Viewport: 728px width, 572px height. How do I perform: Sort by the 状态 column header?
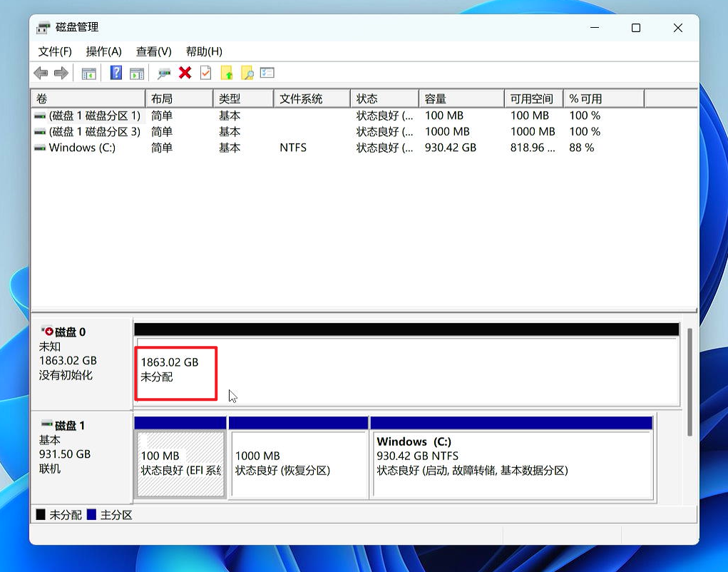point(384,98)
